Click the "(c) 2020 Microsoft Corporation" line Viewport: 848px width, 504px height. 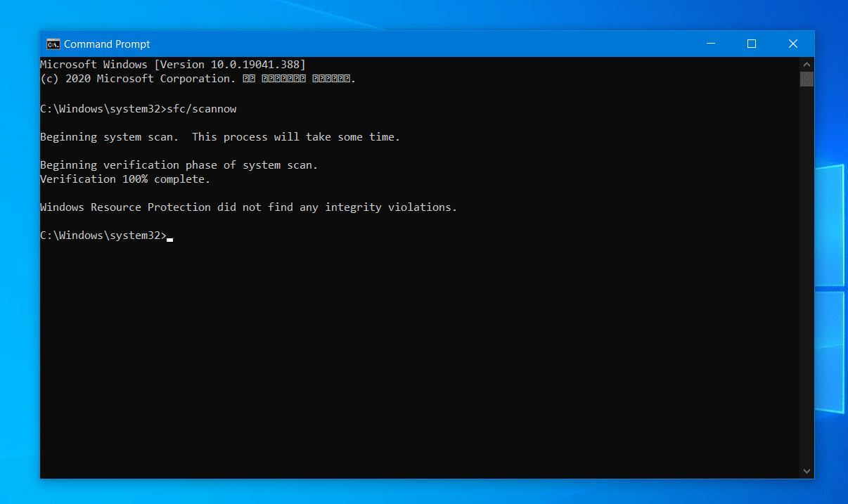pos(198,79)
